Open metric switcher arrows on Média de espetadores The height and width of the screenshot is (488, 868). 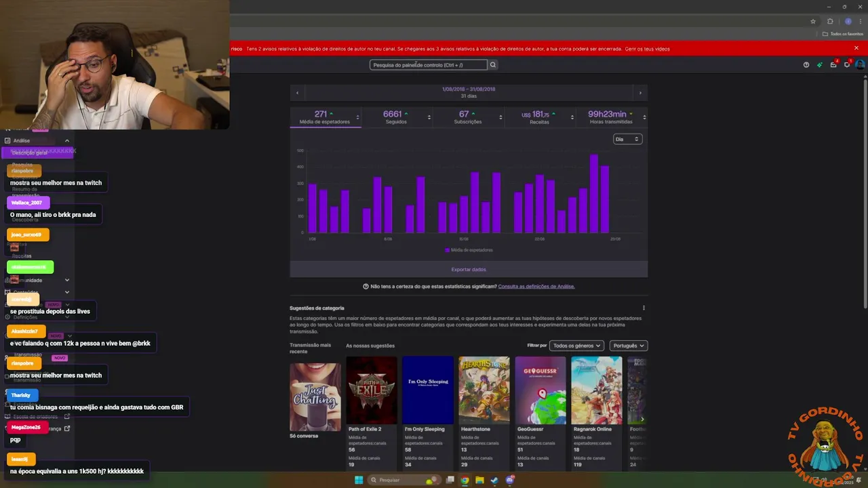point(357,117)
